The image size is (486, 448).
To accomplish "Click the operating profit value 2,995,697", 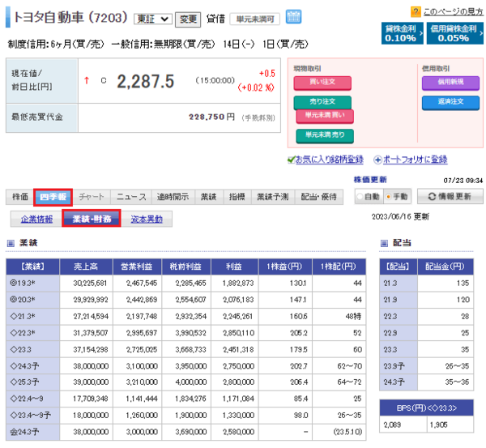I will pyautogui.click(x=142, y=333).
